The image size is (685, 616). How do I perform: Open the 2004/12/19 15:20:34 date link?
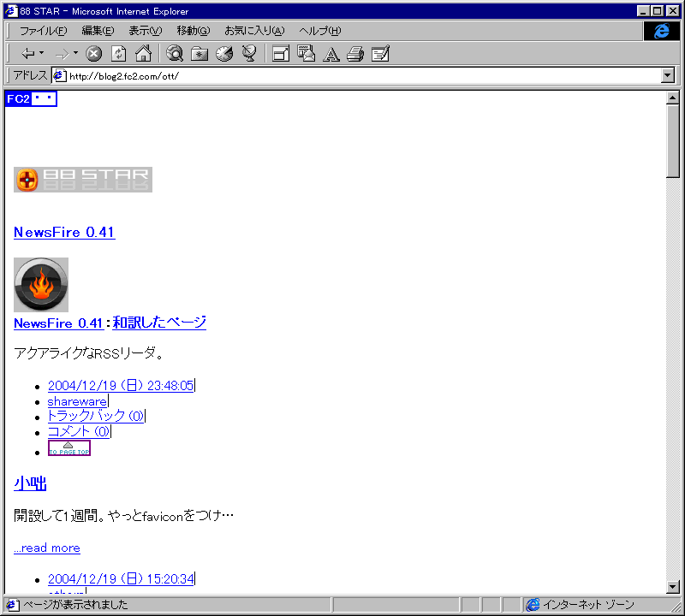121,579
